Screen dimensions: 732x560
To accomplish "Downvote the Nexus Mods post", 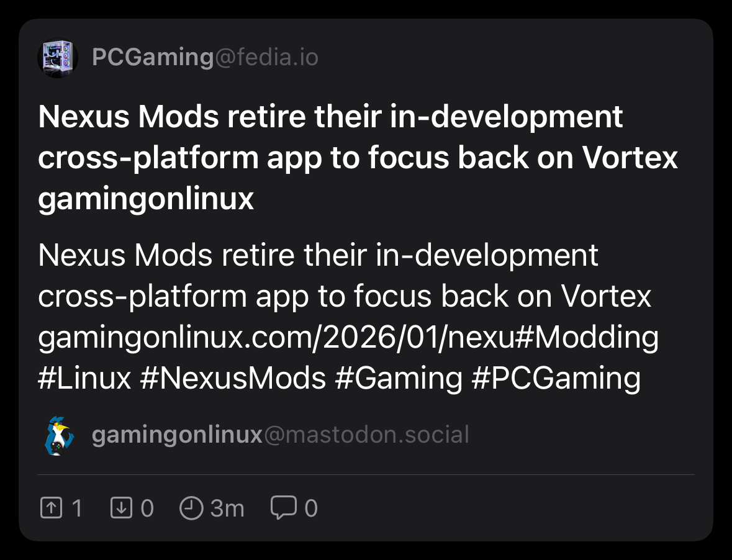I will (x=121, y=508).
